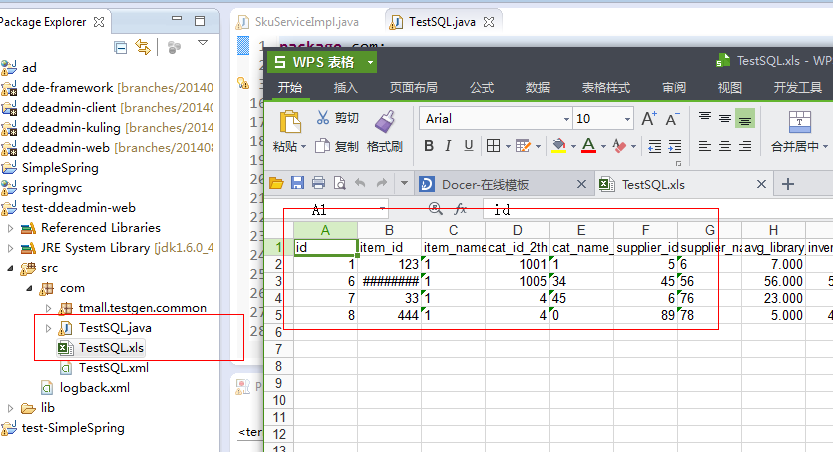Toggle Underline formatting
Image resolution: width=833 pixels, height=452 pixels.
(x=471, y=146)
